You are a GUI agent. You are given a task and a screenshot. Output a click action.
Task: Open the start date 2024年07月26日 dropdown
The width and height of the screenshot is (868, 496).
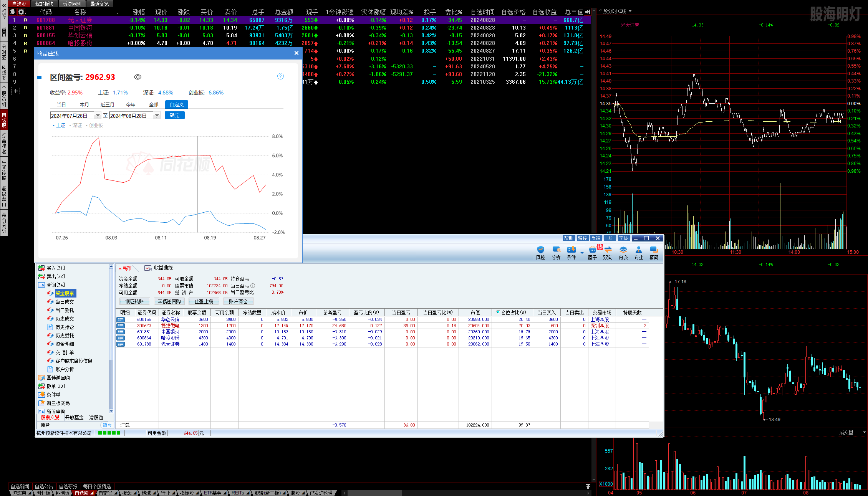click(x=98, y=116)
